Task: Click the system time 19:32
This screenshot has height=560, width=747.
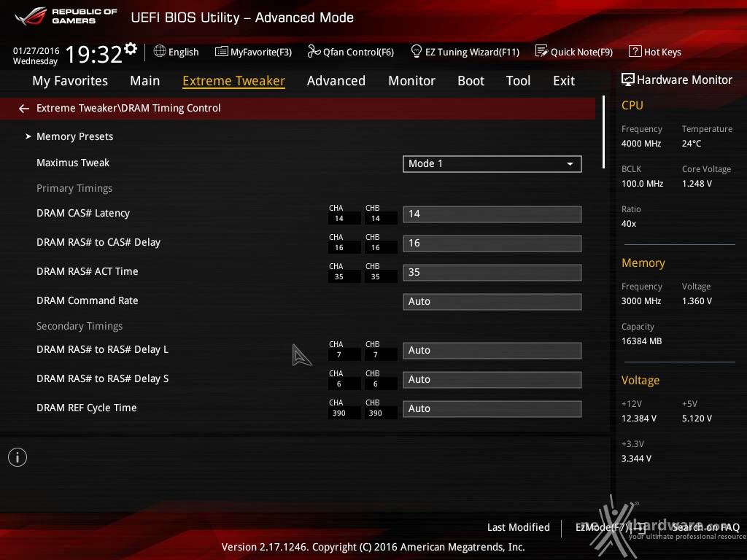Action: click(x=94, y=54)
